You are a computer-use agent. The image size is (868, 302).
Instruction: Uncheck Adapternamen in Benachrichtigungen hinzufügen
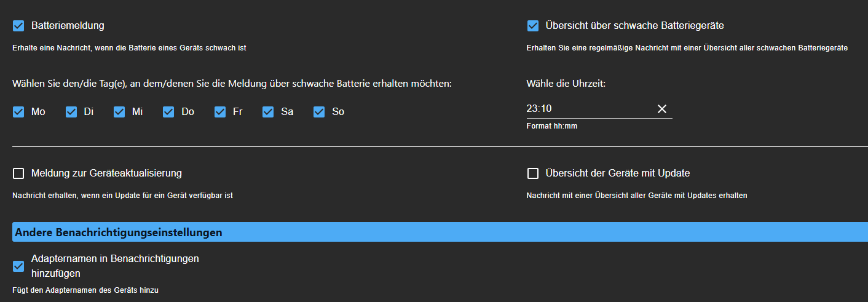18,266
